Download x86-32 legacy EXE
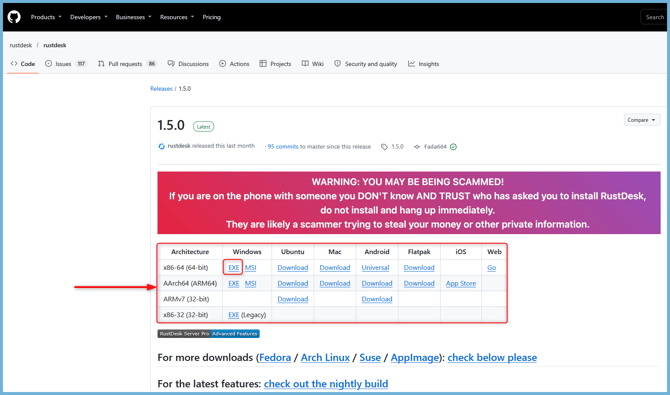The width and height of the screenshot is (670, 395). (x=233, y=315)
